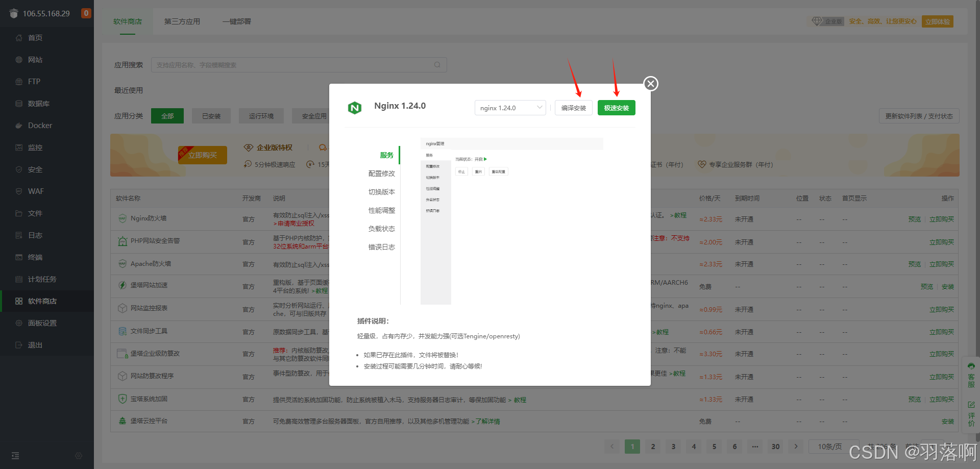Open the 10条/页 page size dropdown
The width and height of the screenshot is (980, 469).
pos(834,447)
